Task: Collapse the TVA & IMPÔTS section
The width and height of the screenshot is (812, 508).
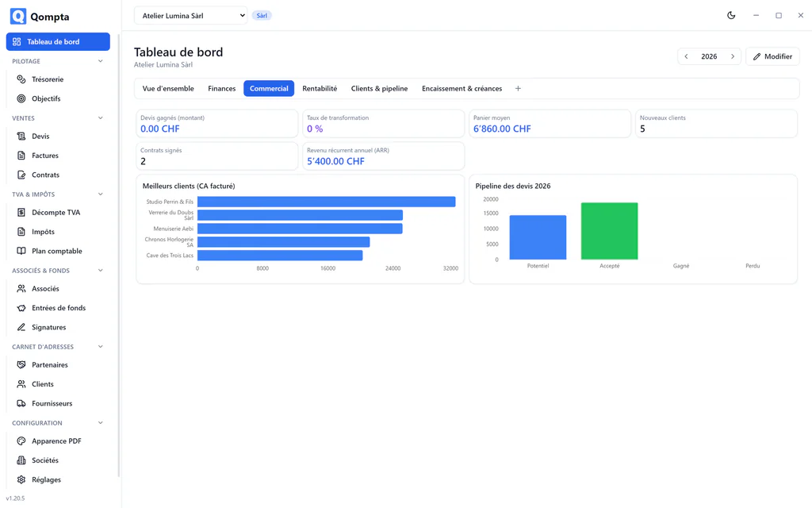Action: click(101, 194)
